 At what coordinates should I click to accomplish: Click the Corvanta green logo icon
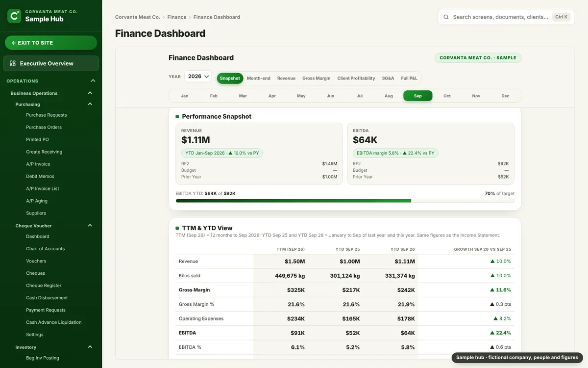[x=14, y=16]
